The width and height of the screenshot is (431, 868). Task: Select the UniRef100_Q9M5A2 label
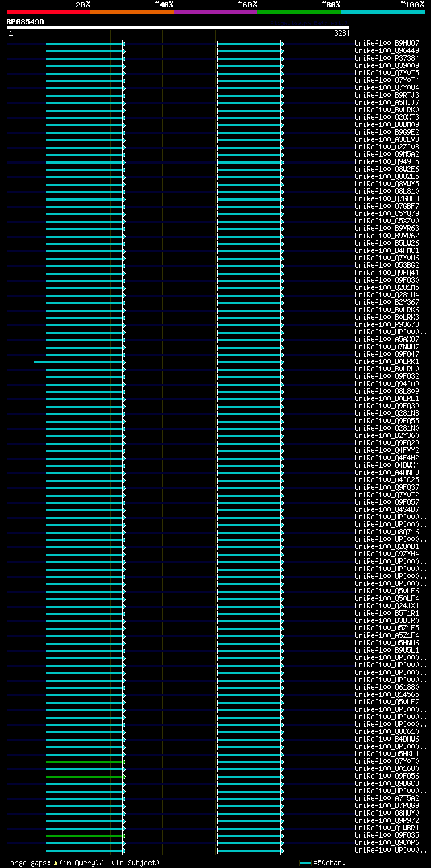pos(387,155)
